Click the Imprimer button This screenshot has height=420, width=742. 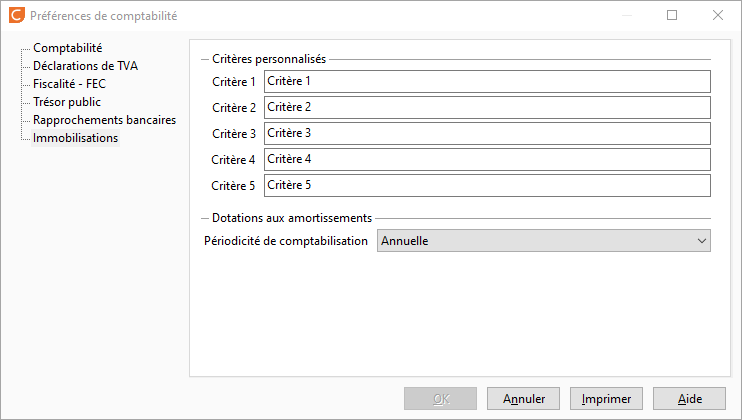click(606, 399)
